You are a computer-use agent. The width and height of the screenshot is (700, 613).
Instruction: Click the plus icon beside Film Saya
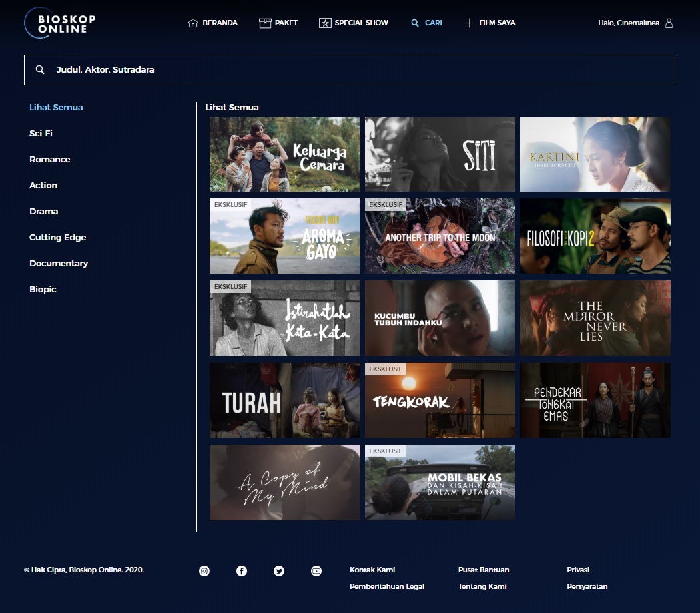(469, 23)
